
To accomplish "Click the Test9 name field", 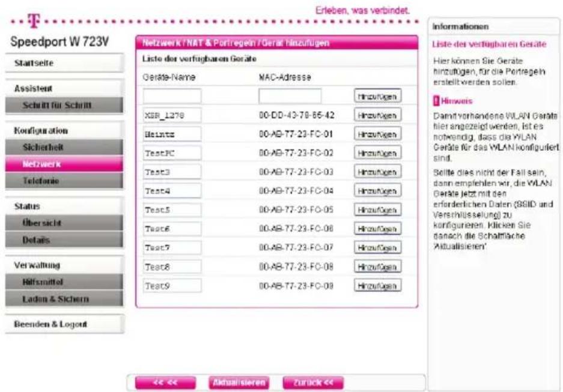I will (x=172, y=286).
